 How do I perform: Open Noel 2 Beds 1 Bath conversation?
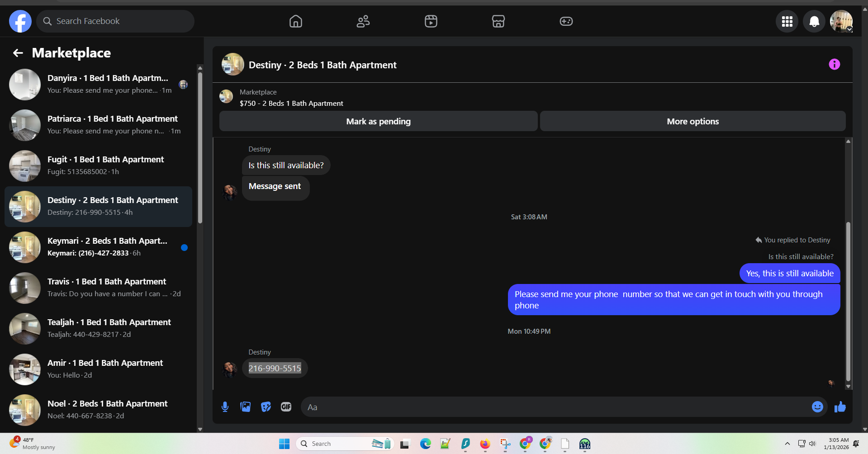pyautogui.click(x=98, y=410)
